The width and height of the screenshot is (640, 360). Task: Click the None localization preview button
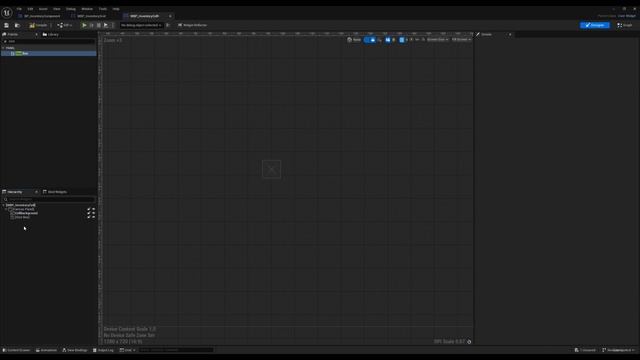(354, 40)
